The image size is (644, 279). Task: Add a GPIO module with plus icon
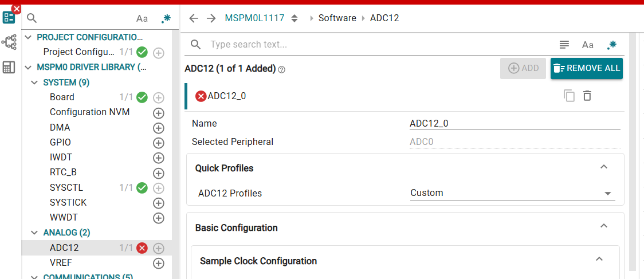(159, 143)
